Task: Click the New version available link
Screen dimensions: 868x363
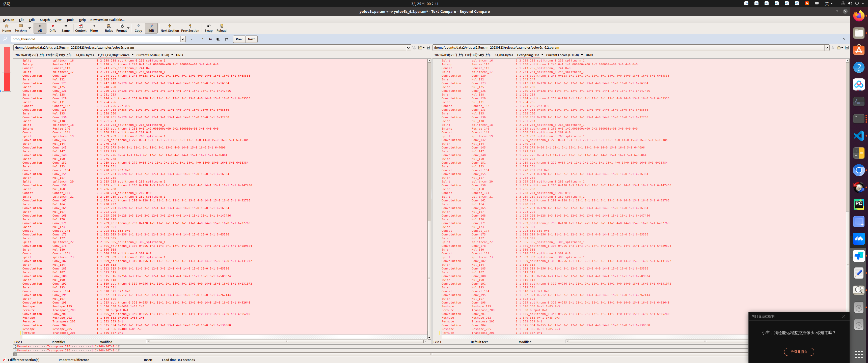Action: (107, 19)
